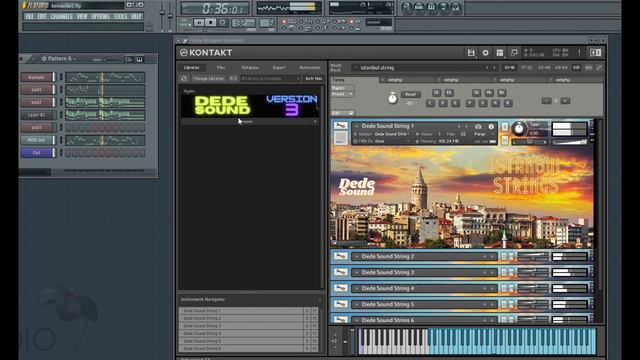Switch to the Automation tab in Kontakt browser
Viewport: 640px width, 360px height.
point(310,67)
